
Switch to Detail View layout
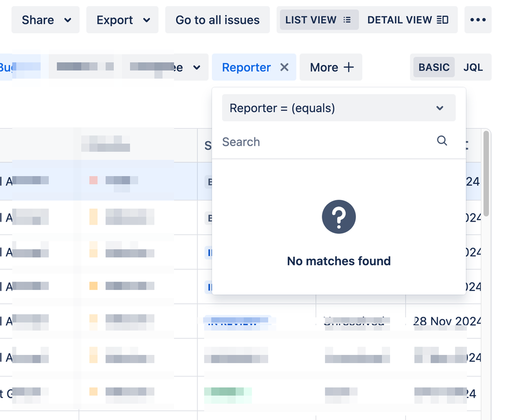point(408,20)
